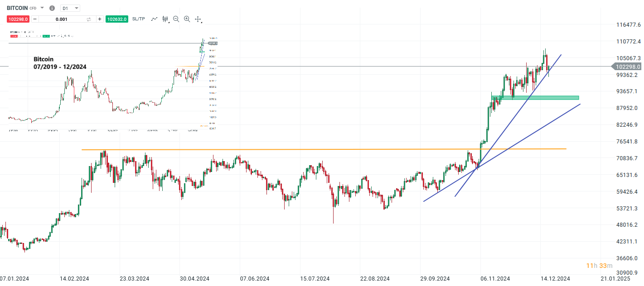Open SL/TP settings

138,19
